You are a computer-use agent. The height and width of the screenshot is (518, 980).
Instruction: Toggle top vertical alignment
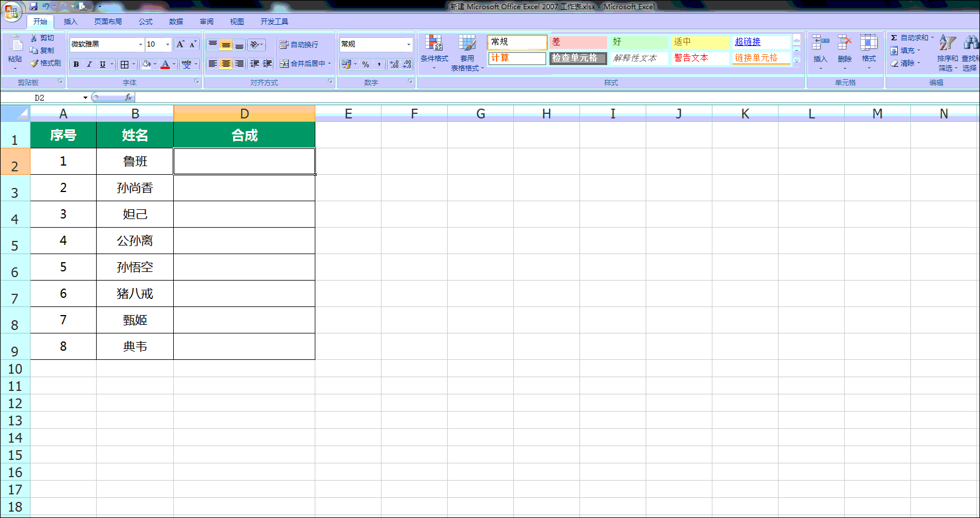213,44
